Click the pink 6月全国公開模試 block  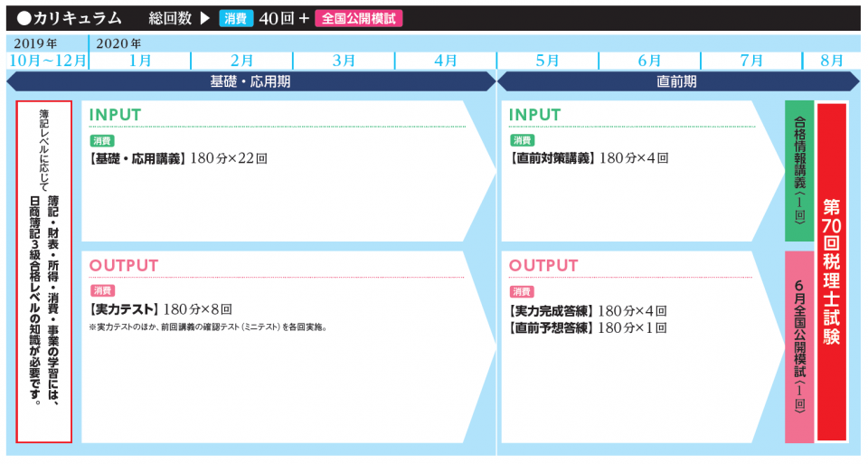pyautogui.click(x=799, y=346)
